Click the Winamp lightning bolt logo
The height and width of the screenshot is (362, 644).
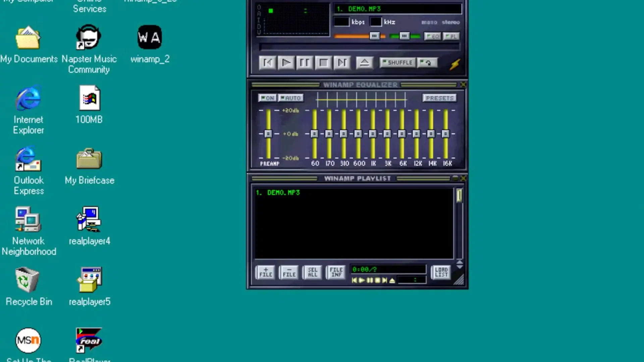(x=454, y=64)
